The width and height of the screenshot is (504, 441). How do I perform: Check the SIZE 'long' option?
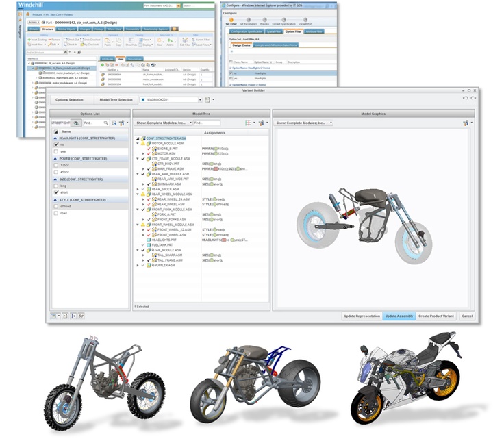[56, 186]
